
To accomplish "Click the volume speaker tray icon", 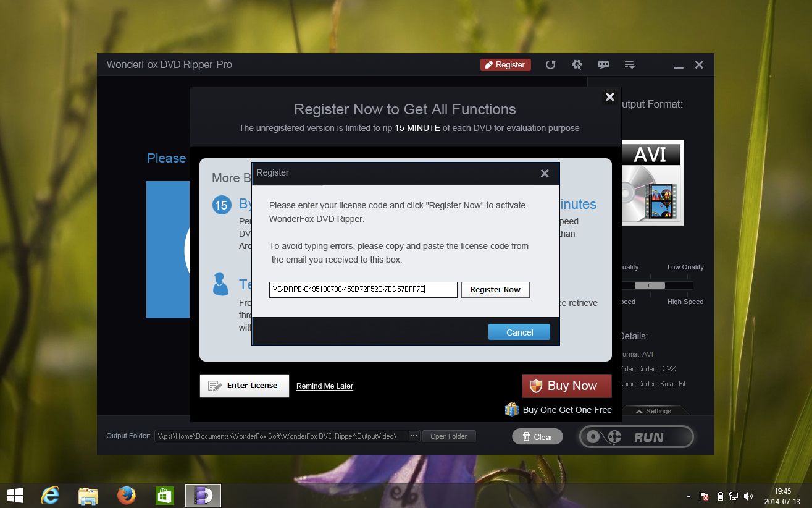I will tap(748, 496).
